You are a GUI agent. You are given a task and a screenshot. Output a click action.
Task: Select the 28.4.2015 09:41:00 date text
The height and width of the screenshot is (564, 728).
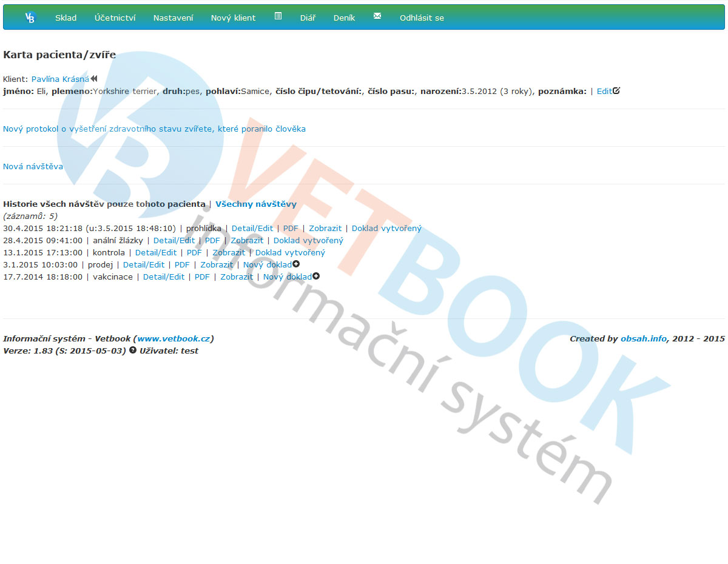click(x=42, y=240)
